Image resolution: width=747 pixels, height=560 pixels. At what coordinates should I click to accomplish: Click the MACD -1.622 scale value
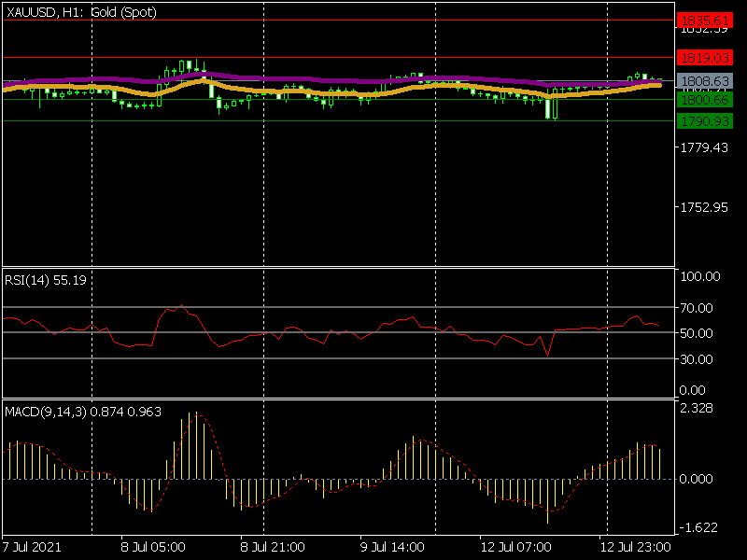(x=697, y=526)
